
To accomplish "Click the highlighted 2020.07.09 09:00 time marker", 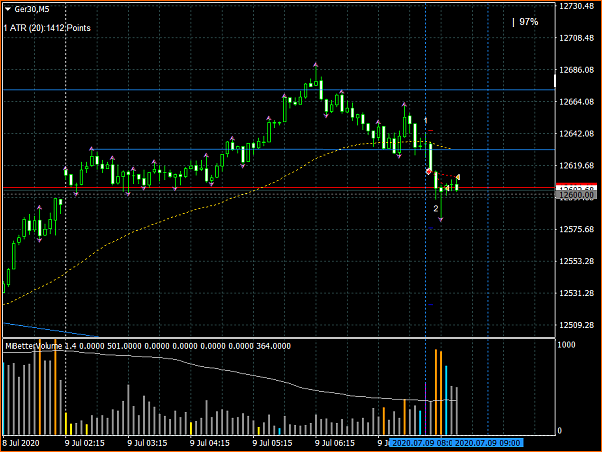I will pyautogui.click(x=488, y=443).
